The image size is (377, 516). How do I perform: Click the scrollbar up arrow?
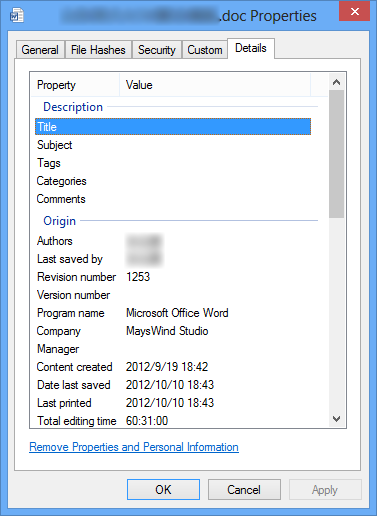337,82
